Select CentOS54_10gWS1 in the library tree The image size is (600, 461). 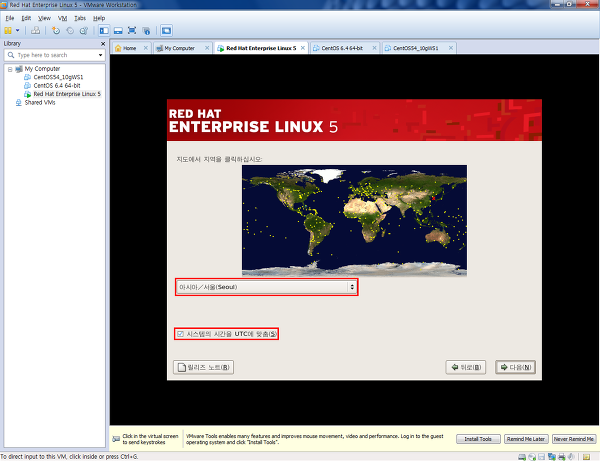tap(58, 77)
